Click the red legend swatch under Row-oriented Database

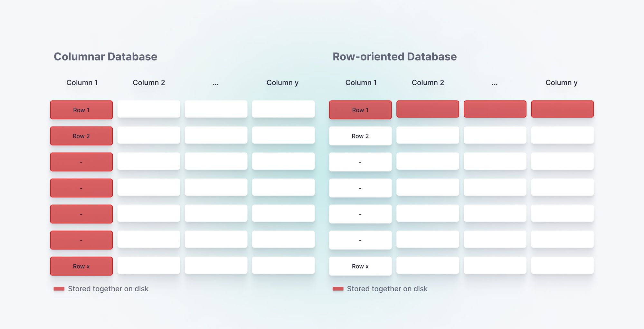click(x=338, y=289)
